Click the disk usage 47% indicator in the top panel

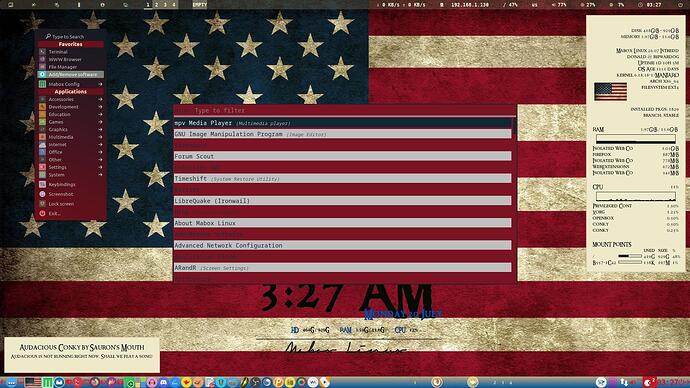510,5
